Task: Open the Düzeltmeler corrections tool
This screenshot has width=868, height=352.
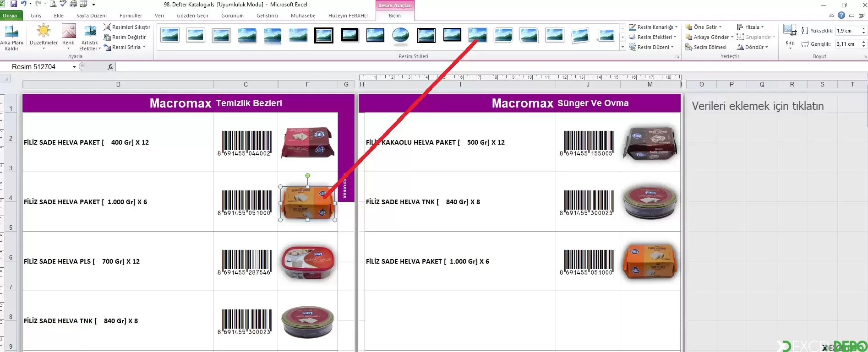Action: 44,38
